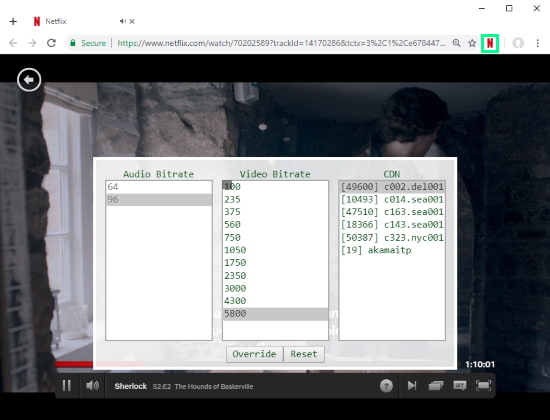Select video bitrate 750
Screen dimensions: 550x420
[x=275, y=238]
